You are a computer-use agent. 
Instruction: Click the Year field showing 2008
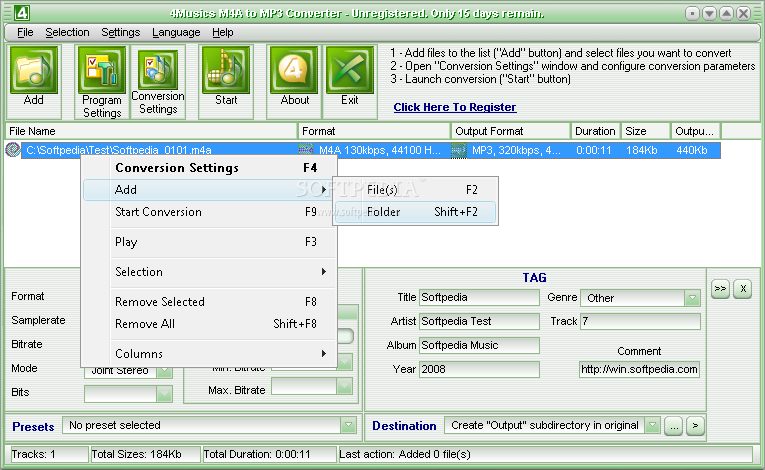tap(479, 369)
